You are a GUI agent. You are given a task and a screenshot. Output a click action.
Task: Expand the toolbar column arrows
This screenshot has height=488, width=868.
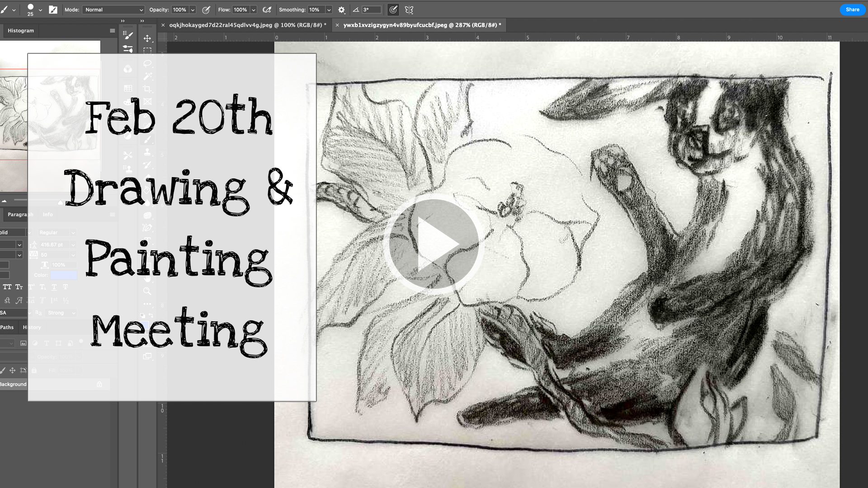142,21
